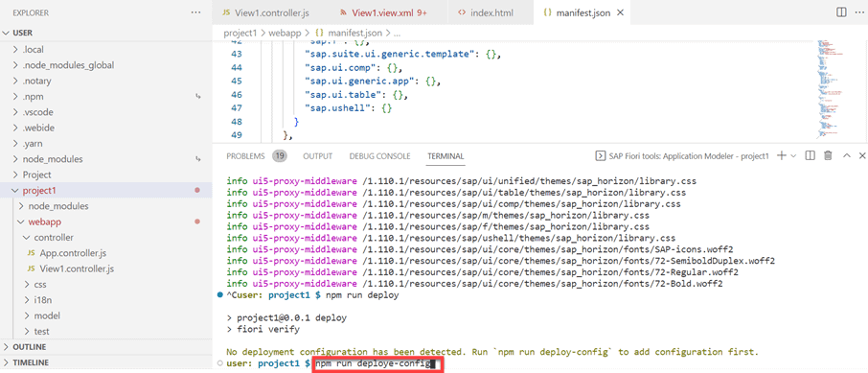Click line number 45 in editor
This screenshot has height=373, width=868.
pos(236,81)
